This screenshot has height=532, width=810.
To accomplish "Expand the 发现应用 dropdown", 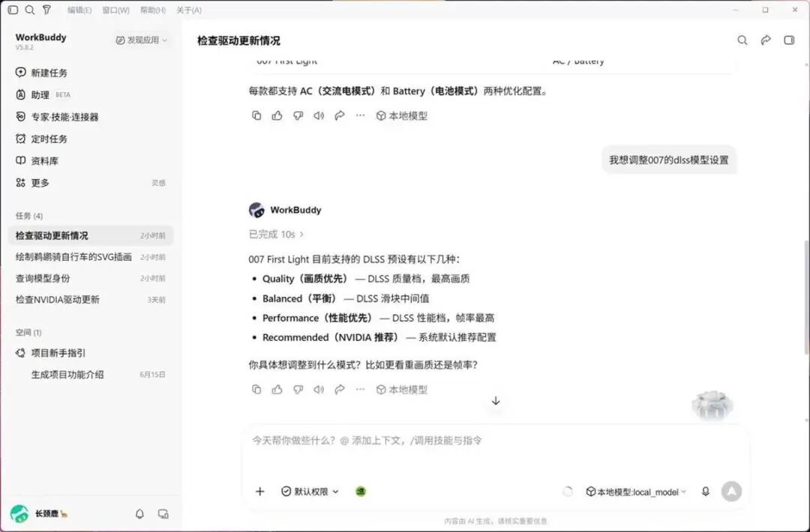I will [142, 40].
